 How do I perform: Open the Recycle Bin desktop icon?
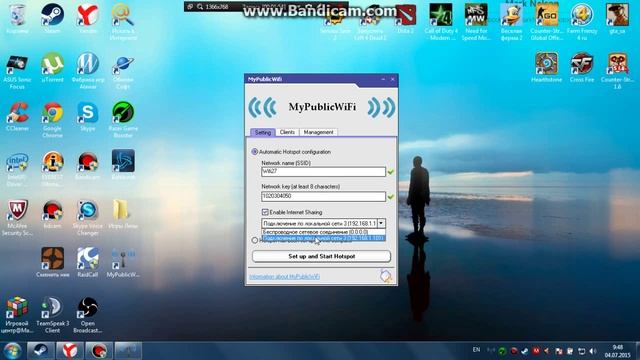(x=17, y=18)
